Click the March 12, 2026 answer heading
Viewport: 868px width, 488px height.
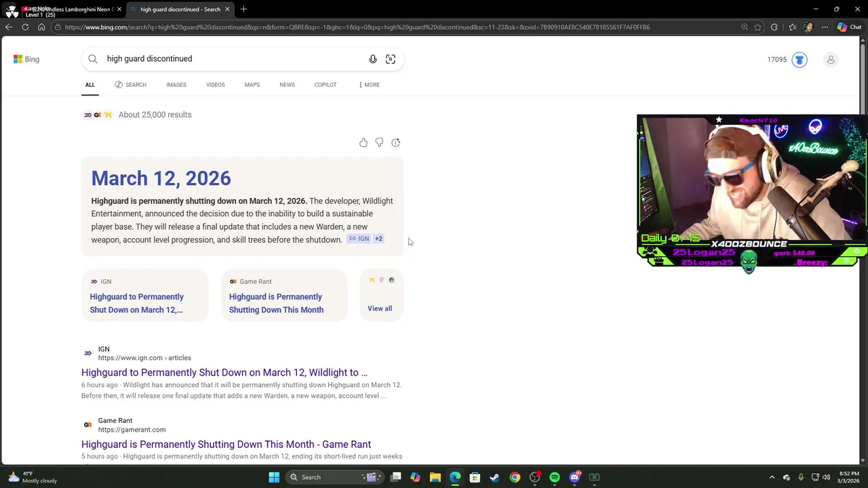click(161, 178)
